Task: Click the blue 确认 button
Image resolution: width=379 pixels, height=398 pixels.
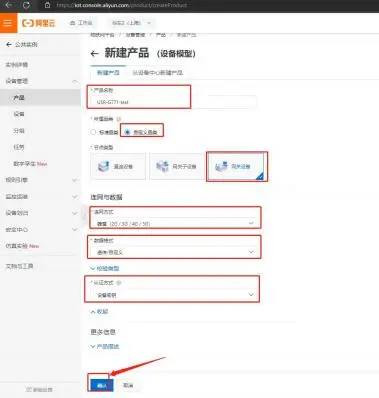Action: 102,385
